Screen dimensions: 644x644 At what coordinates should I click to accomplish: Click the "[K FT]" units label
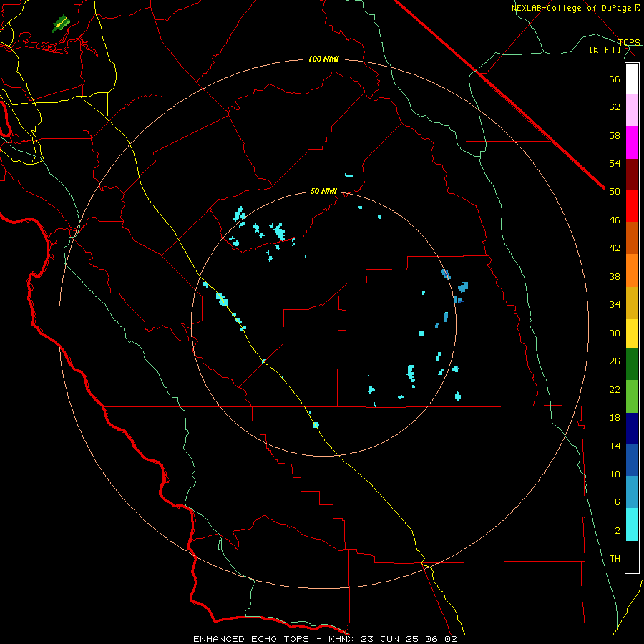605,49
